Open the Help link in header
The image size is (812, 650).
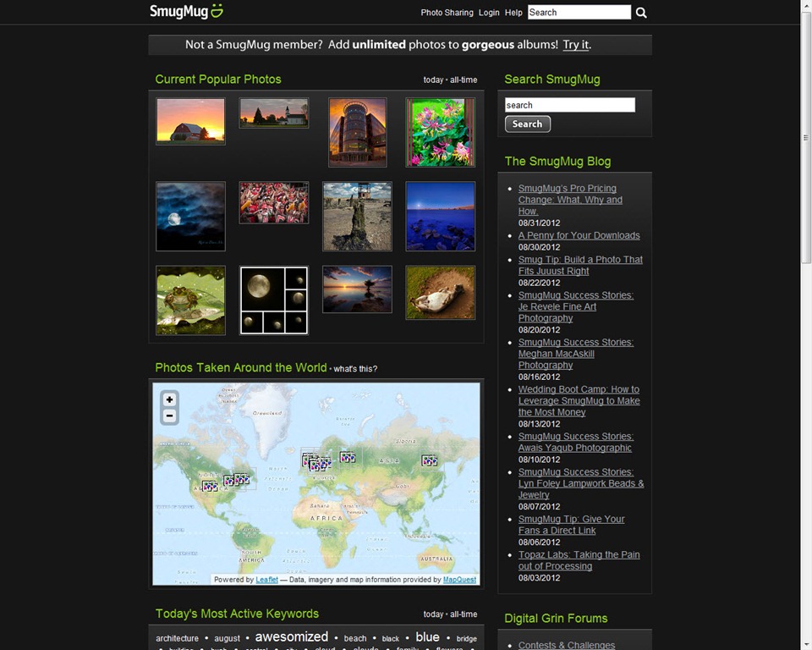pyautogui.click(x=513, y=13)
